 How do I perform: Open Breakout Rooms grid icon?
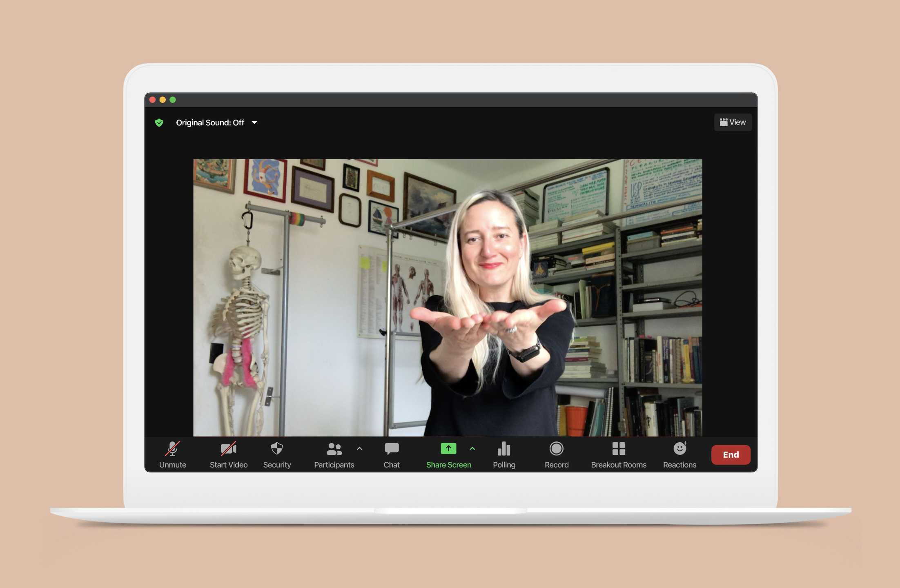618,454
